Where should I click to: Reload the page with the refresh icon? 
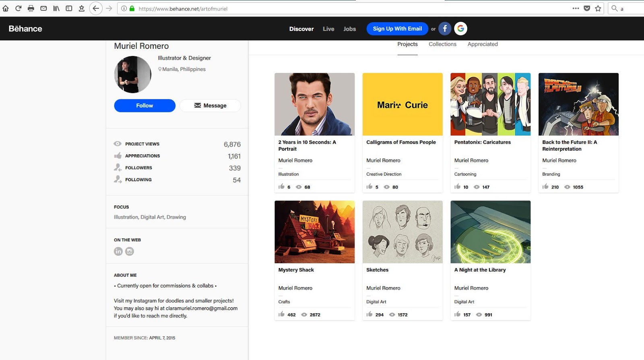(18, 8)
